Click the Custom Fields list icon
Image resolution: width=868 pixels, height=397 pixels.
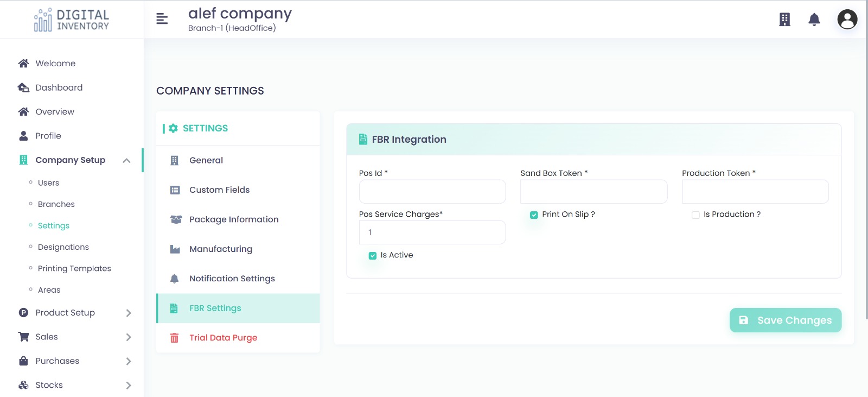pyautogui.click(x=175, y=190)
